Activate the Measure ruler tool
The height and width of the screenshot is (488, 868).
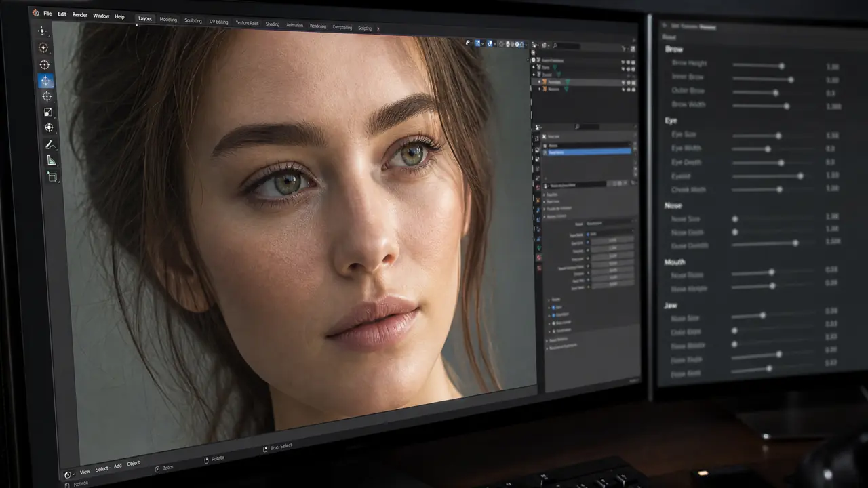[x=52, y=161]
